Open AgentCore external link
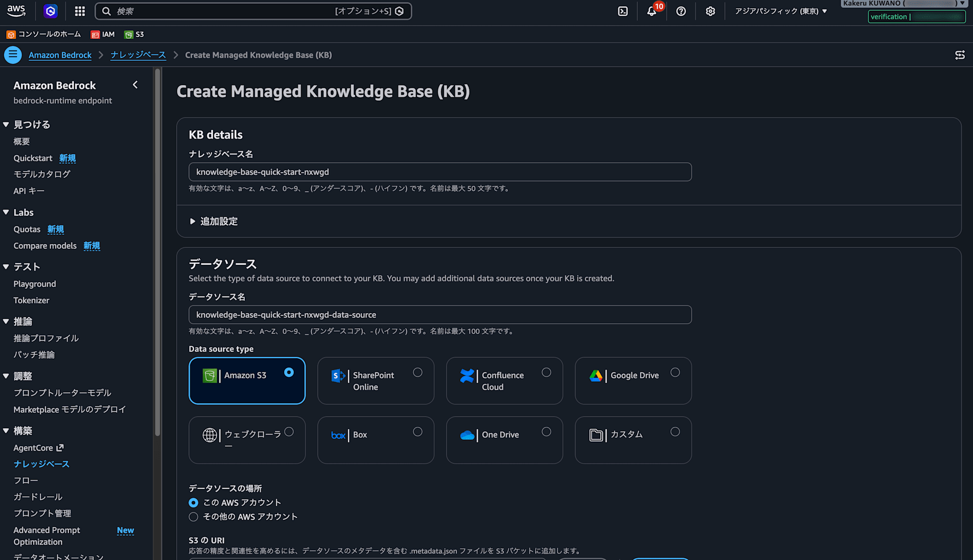 point(38,448)
